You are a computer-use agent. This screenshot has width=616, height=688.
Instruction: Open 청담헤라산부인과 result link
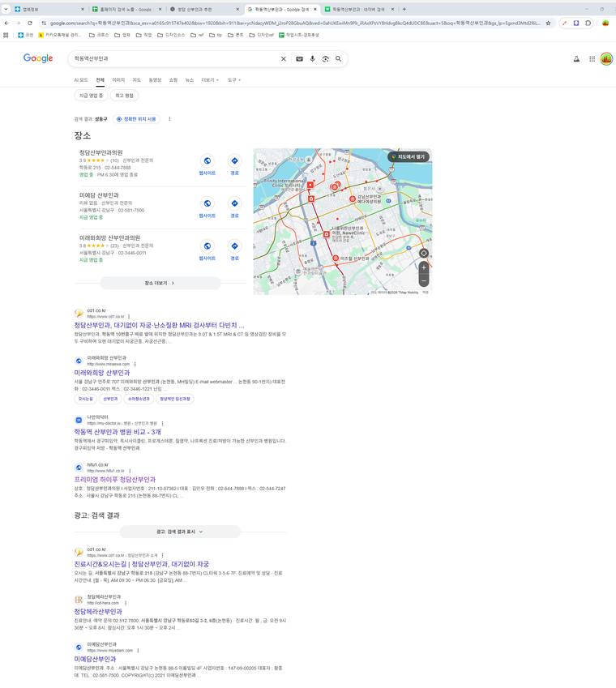click(x=98, y=612)
